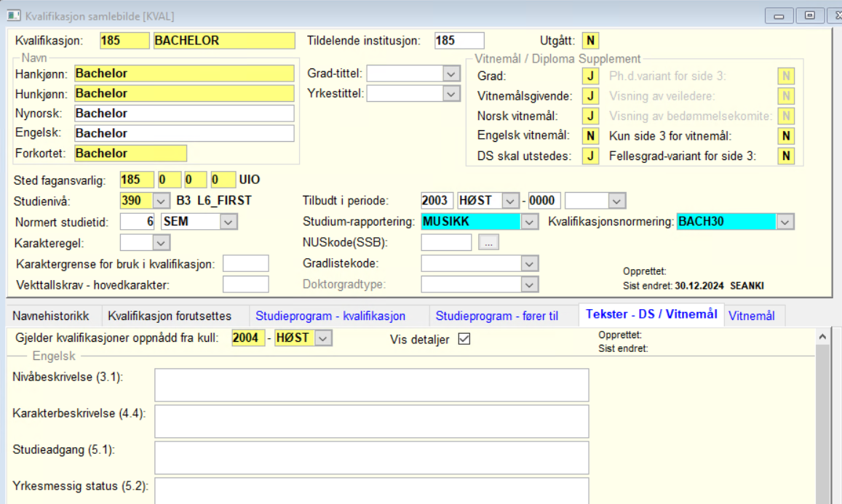This screenshot has width=842, height=504.
Task: Open the Normert studietid SEM unit dropdown
Action: tap(229, 222)
